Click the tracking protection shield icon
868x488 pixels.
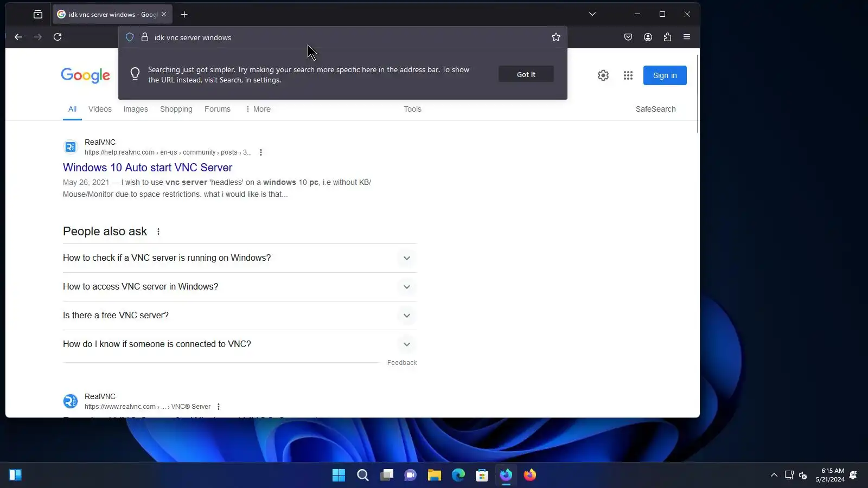(x=130, y=37)
